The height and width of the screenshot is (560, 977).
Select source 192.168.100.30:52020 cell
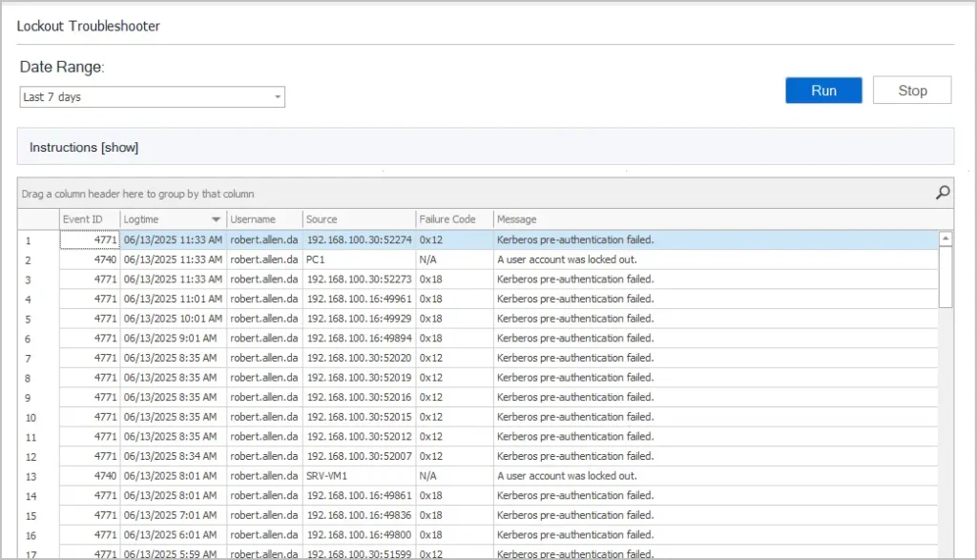360,358
